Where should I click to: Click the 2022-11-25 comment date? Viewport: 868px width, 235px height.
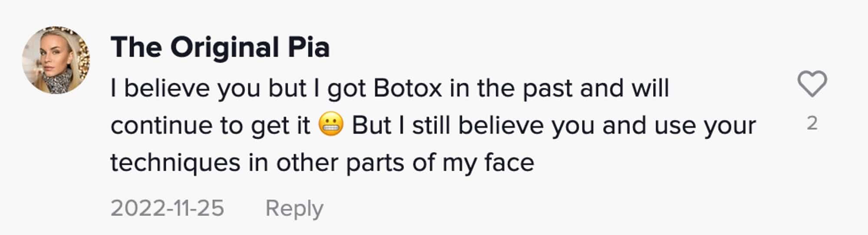167,208
